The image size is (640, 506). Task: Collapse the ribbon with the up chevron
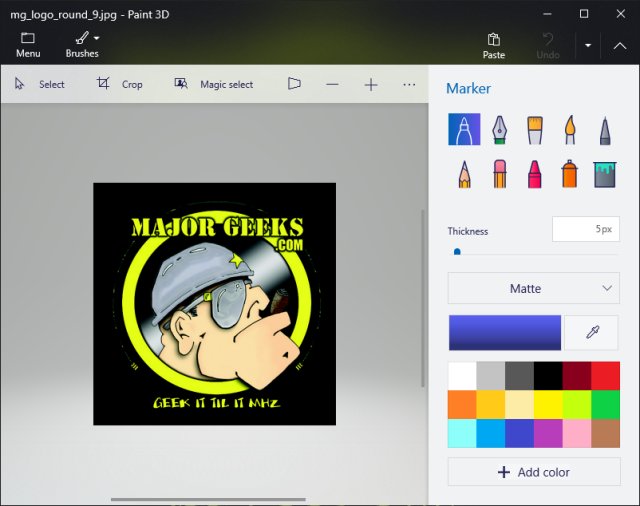click(x=620, y=46)
